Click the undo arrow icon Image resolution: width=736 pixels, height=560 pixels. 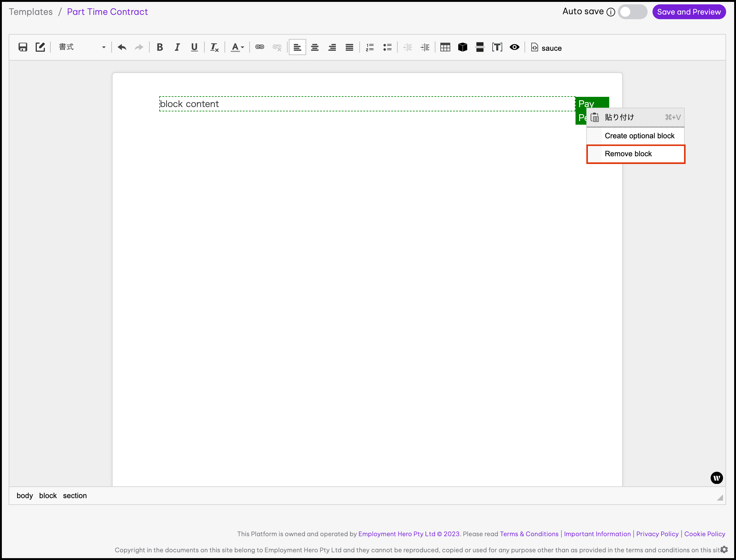(122, 47)
